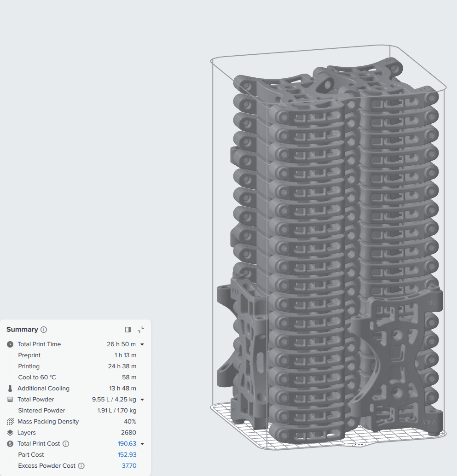Click the 58 m cooling value
457x476 pixels.
[129, 377]
